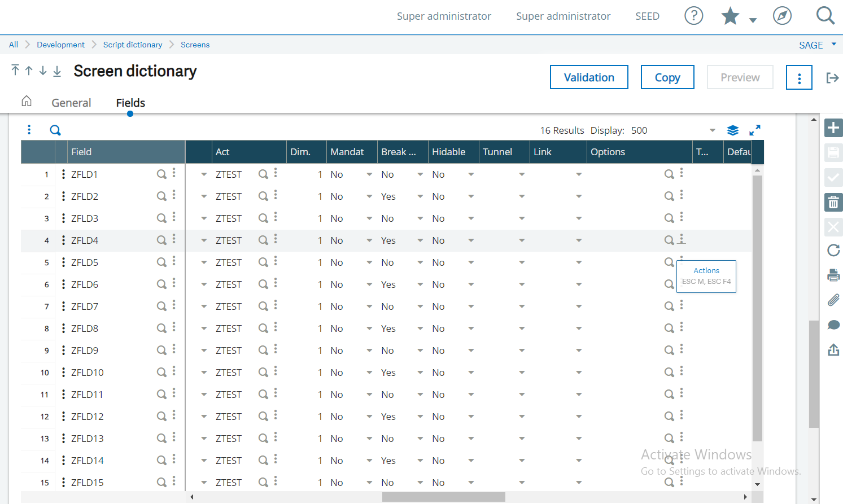Click the Delete trash icon in sidebar
The width and height of the screenshot is (843, 504).
pyautogui.click(x=833, y=203)
